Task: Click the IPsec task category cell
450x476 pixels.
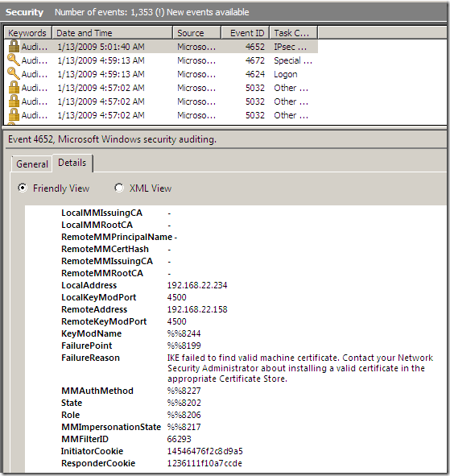Action: click(x=290, y=47)
